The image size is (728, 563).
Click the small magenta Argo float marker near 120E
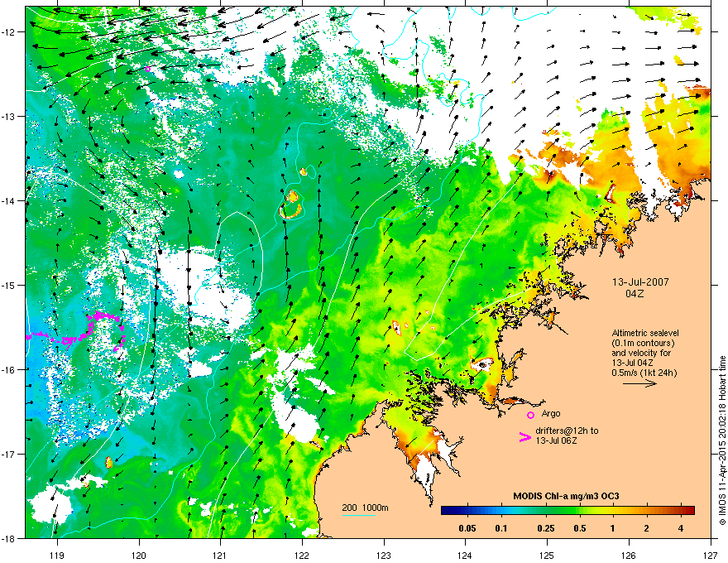[147, 69]
